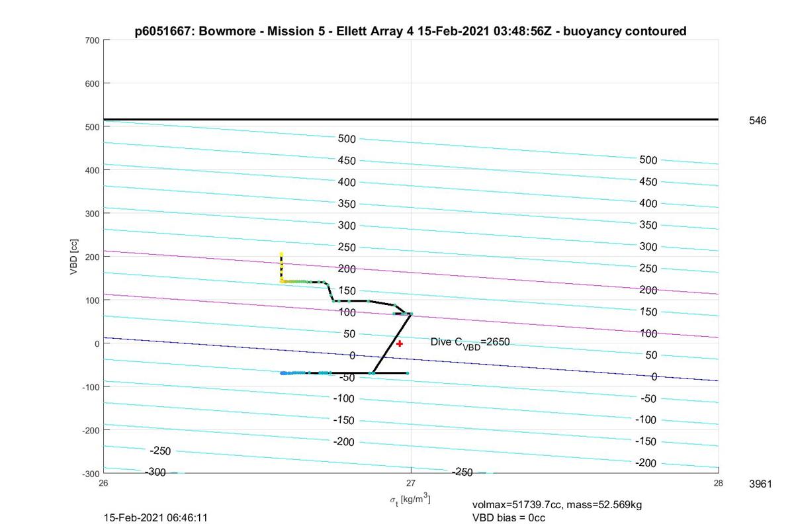The image size is (794, 532).
Task: Click the right-column contour label -100
Action: coord(646,420)
